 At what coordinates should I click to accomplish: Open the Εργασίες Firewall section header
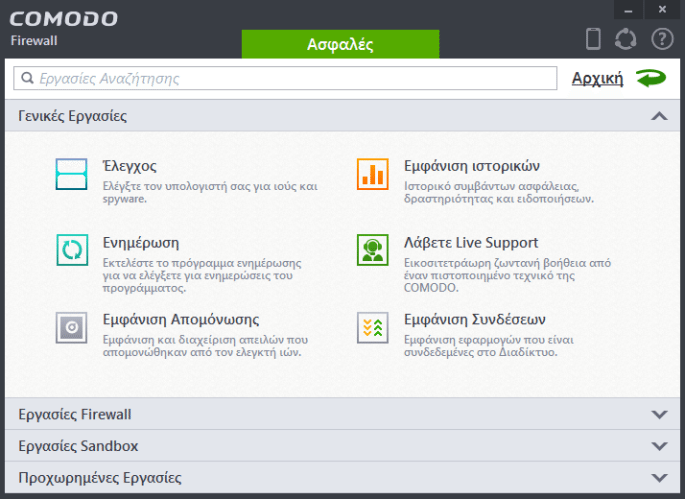coord(342,414)
